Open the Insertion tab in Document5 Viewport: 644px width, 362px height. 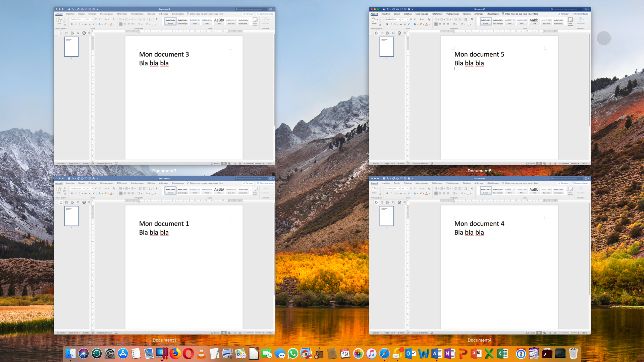point(386,14)
